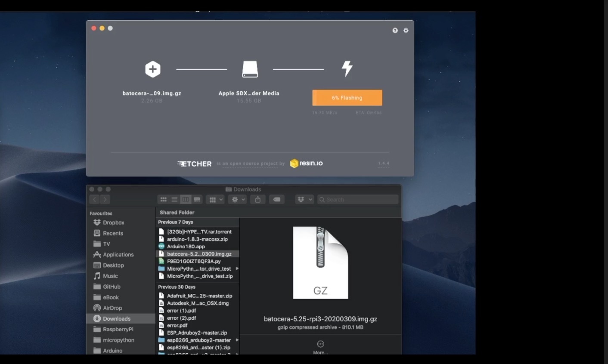Viewport: 608px width, 364px height.
Task: Click the batocera image name in Etcher
Action: 152,93
